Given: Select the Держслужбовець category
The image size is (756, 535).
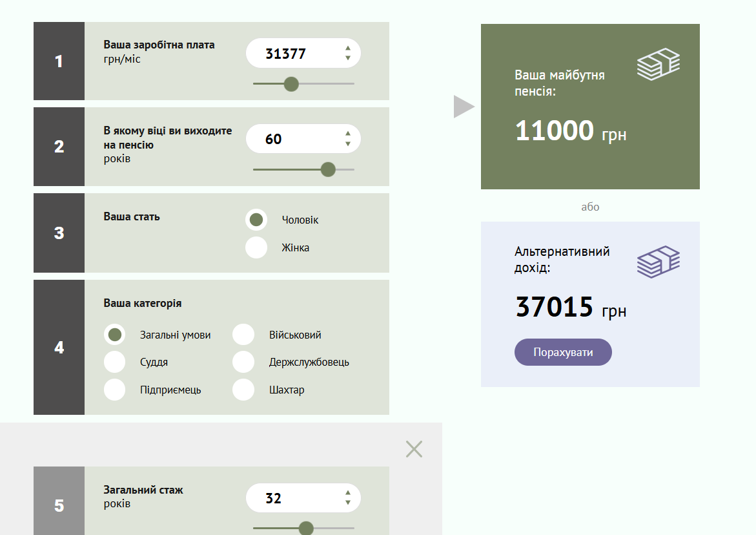Looking at the screenshot, I should click(x=243, y=362).
